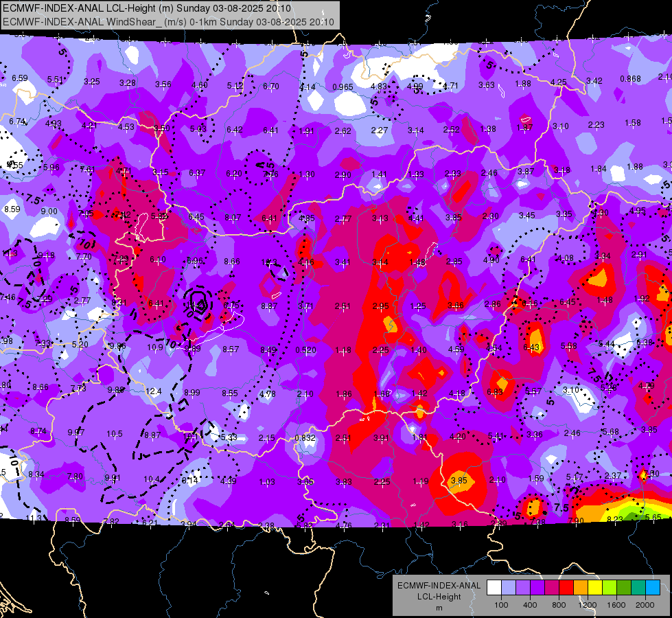
Task: Click the 0.832 wind shear value
Action: click(x=305, y=438)
